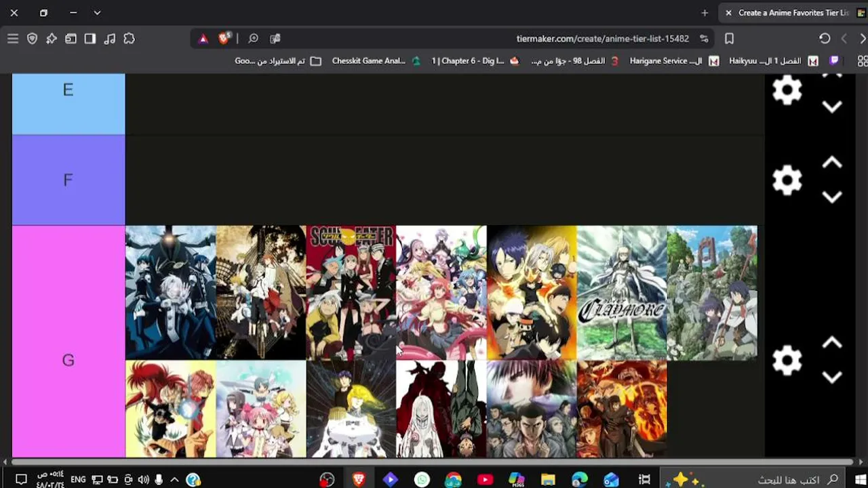Show hidden system tray icons
This screenshot has height=488, width=868.
click(x=174, y=480)
